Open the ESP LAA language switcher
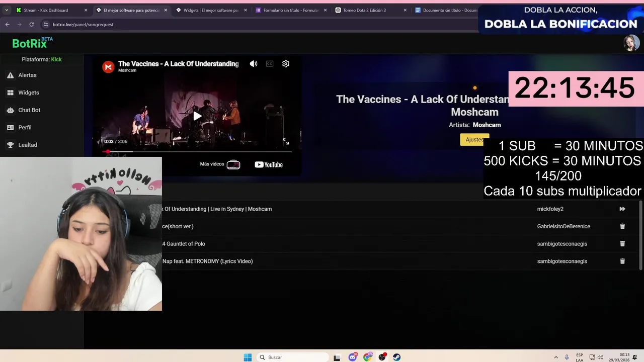The width and height of the screenshot is (644, 362). click(580, 357)
